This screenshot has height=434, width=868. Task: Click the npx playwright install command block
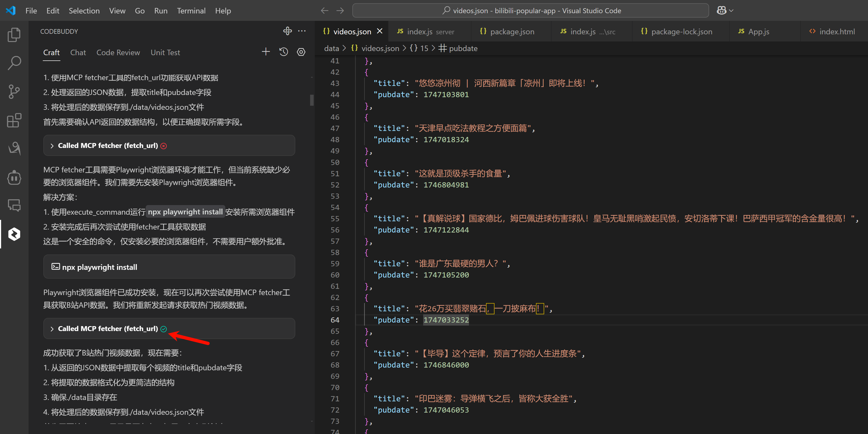(x=169, y=267)
